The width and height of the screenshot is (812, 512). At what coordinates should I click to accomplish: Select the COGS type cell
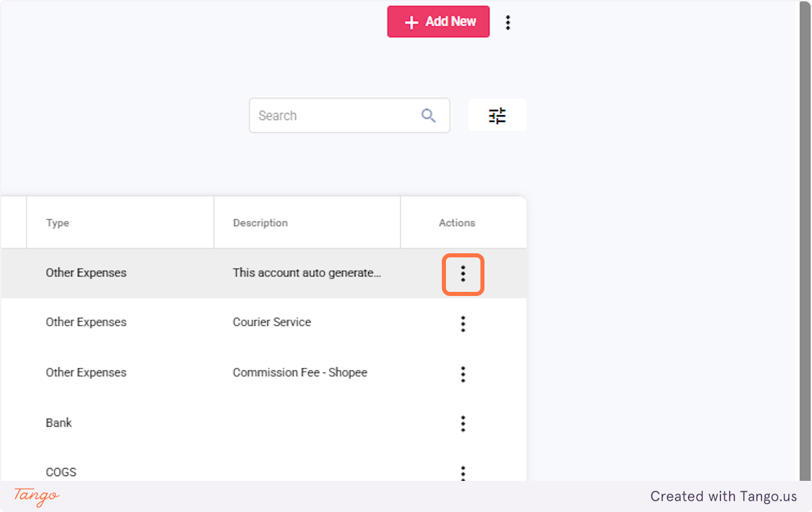click(61, 472)
